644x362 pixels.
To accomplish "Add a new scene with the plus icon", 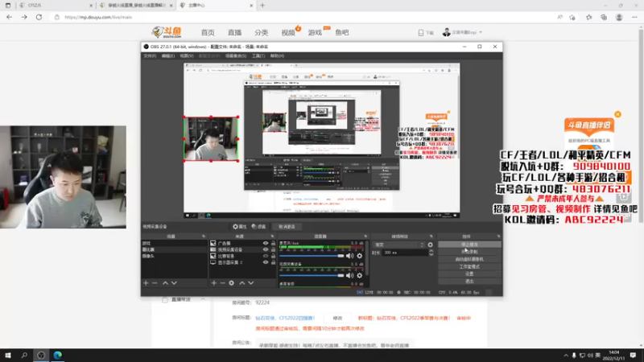I will point(146,283).
